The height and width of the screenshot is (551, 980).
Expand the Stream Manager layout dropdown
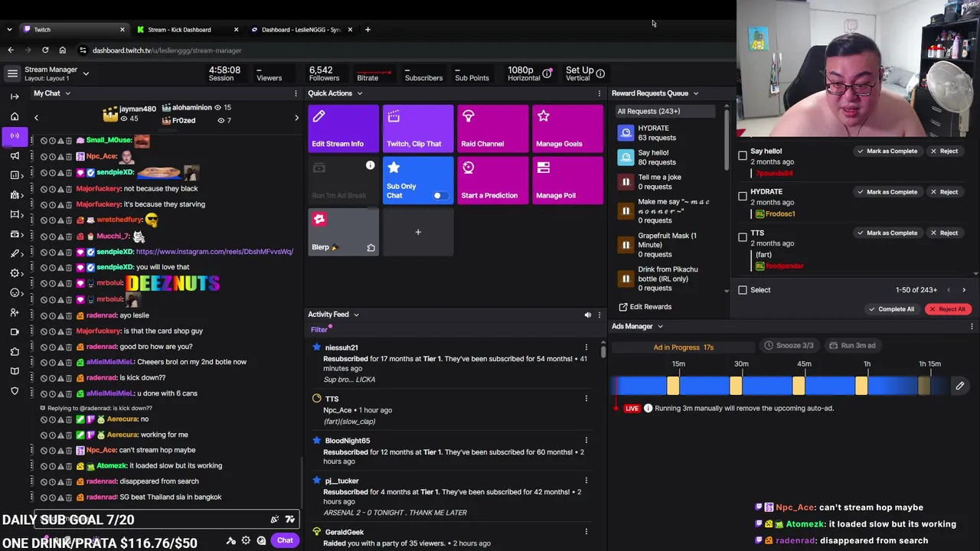[86, 73]
